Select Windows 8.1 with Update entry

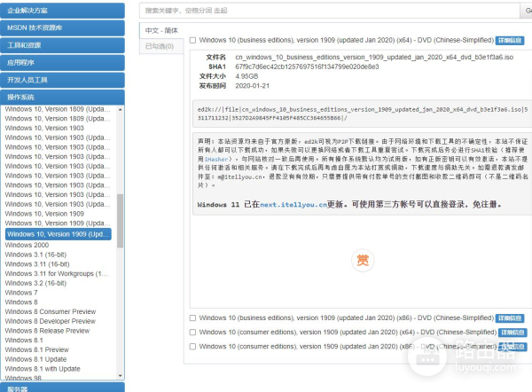pos(43,369)
